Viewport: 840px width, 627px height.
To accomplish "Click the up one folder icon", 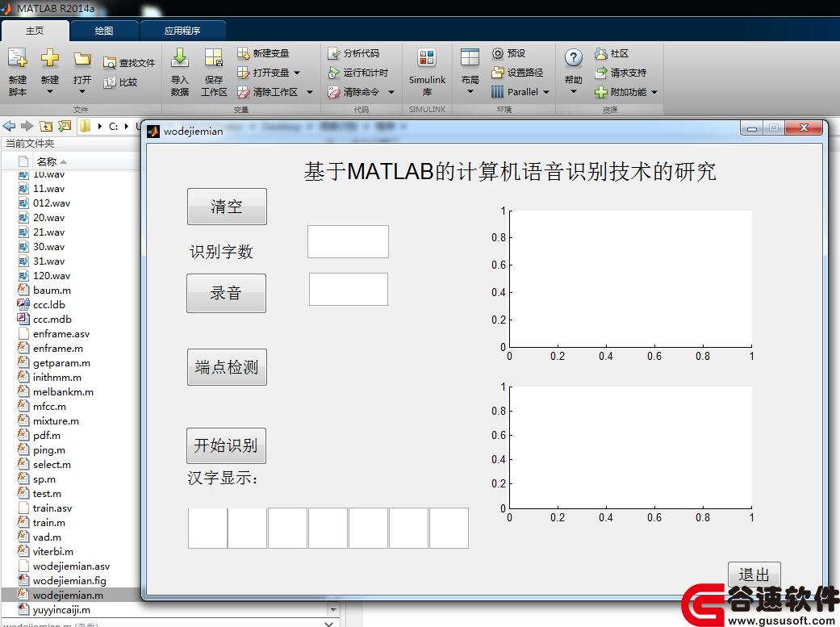I will 46,126.
